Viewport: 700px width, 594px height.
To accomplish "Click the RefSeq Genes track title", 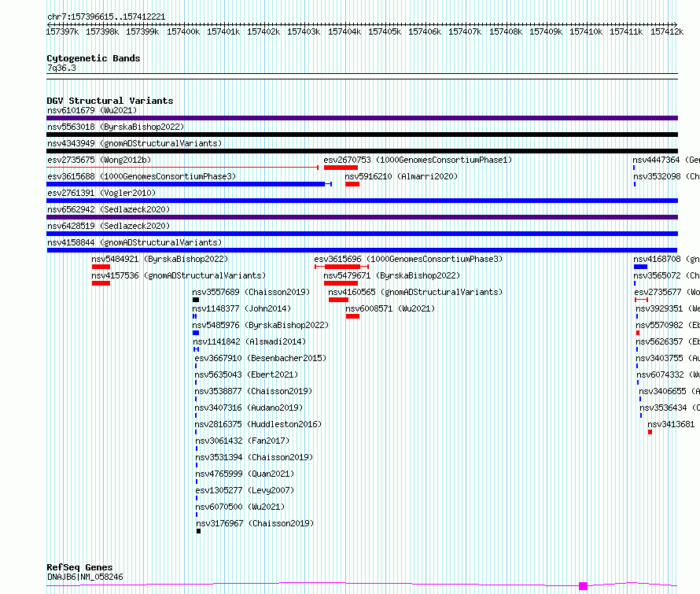I will tap(79, 567).
